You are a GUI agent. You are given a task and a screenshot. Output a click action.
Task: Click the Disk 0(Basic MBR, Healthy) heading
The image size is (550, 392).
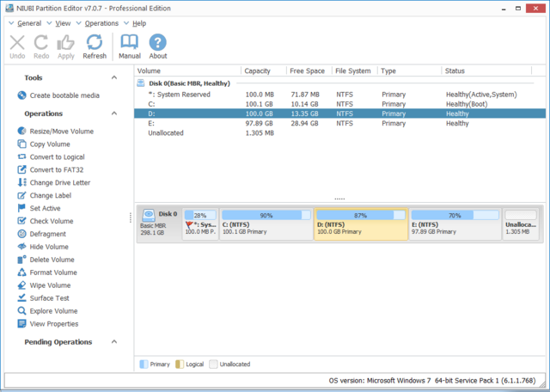(x=189, y=83)
